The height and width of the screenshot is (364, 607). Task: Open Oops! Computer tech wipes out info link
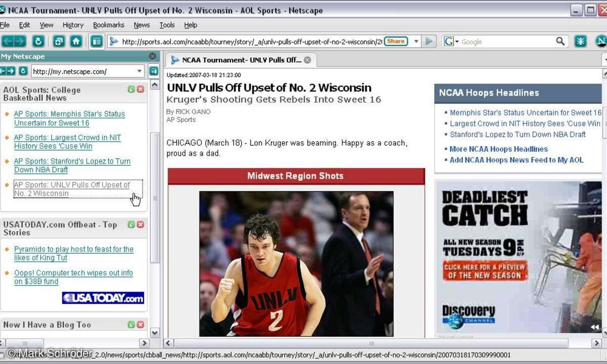pyautogui.click(x=73, y=277)
